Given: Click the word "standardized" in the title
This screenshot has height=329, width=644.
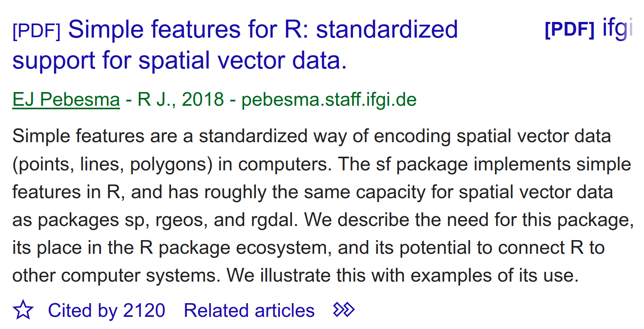Looking at the screenshot, I should pyautogui.click(x=387, y=29).
